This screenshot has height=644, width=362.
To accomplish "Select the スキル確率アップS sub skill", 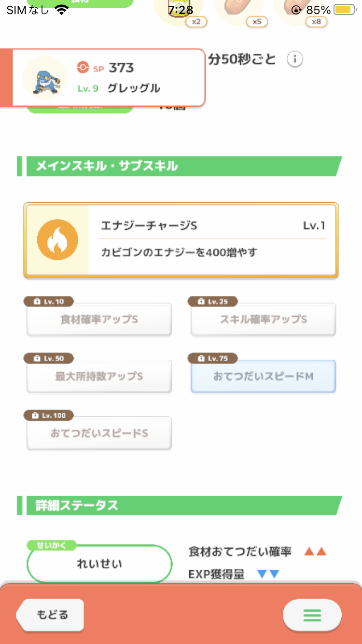I will pyautogui.click(x=264, y=319).
